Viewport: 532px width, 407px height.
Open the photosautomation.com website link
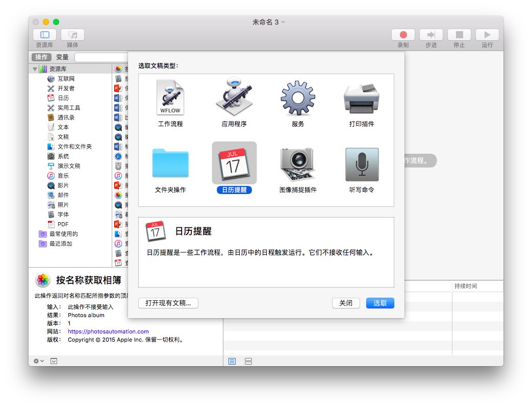point(108,331)
